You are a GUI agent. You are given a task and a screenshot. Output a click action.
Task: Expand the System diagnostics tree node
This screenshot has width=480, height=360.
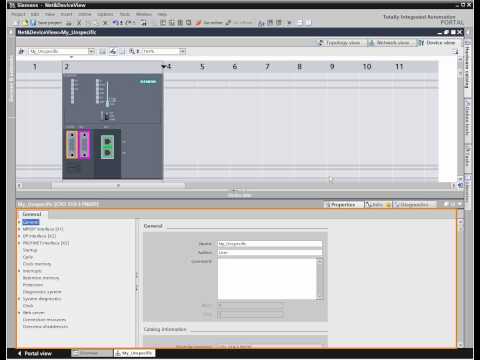19,299
